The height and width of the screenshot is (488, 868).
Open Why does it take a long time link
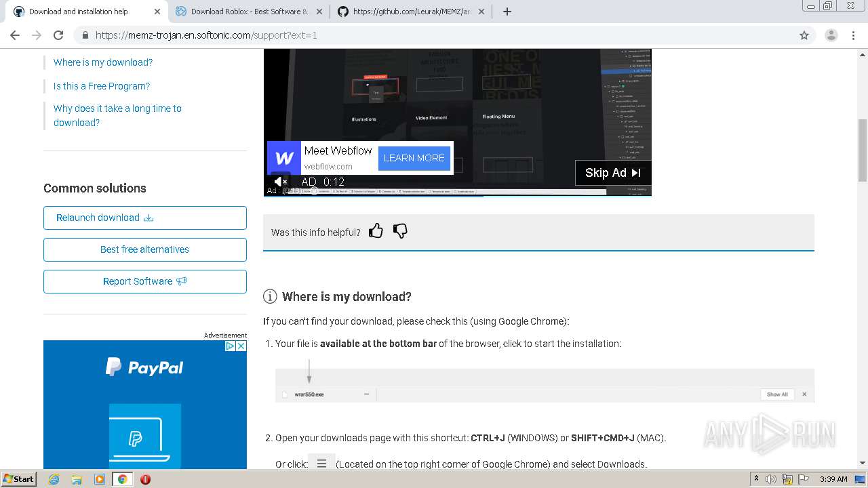[x=117, y=115]
